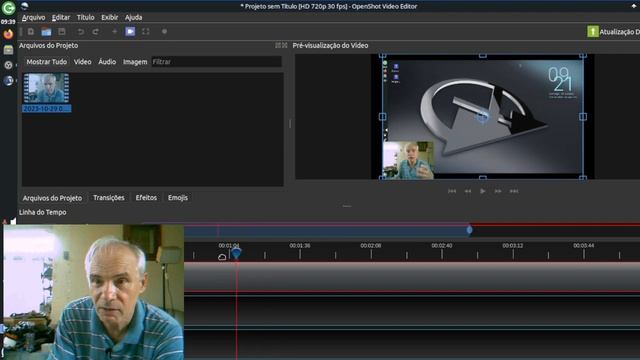This screenshot has height=360, width=640.
Task: Click the green logout icon at dock top
Action: [8, 8]
